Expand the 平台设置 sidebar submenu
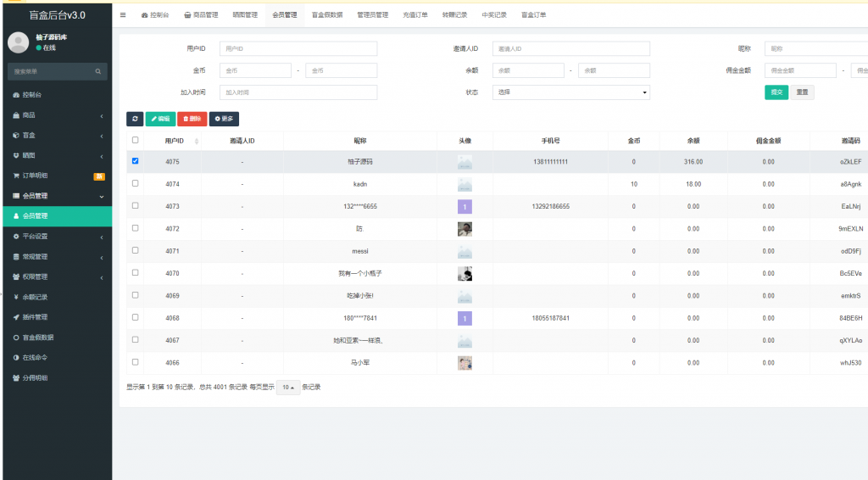868x480 pixels. [57, 237]
